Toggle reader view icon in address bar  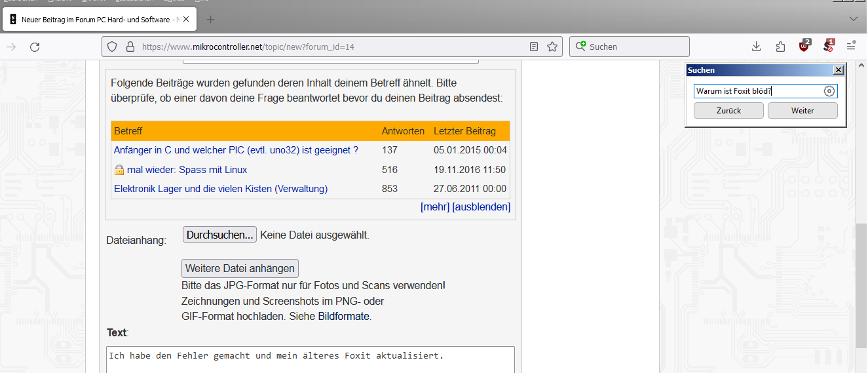tap(534, 47)
